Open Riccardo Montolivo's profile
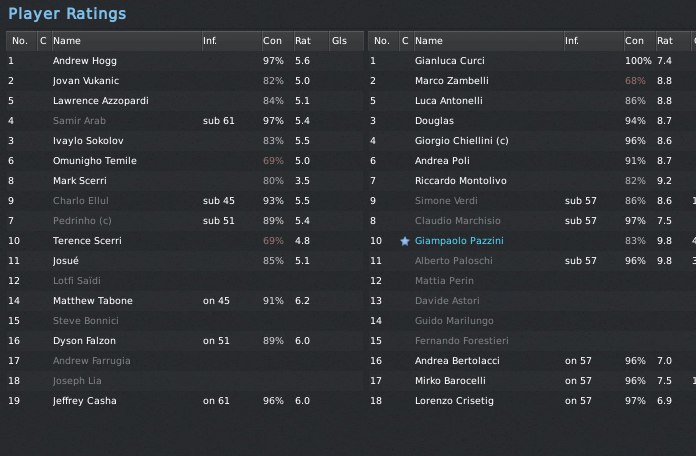Screen dimensions: 696x456 460,181
